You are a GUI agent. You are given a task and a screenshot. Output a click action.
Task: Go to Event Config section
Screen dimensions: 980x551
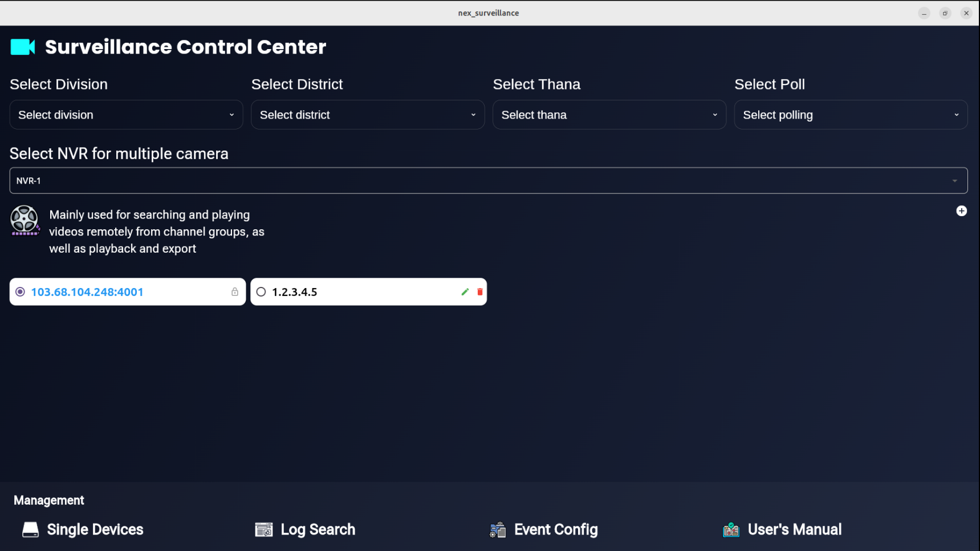coord(556,530)
